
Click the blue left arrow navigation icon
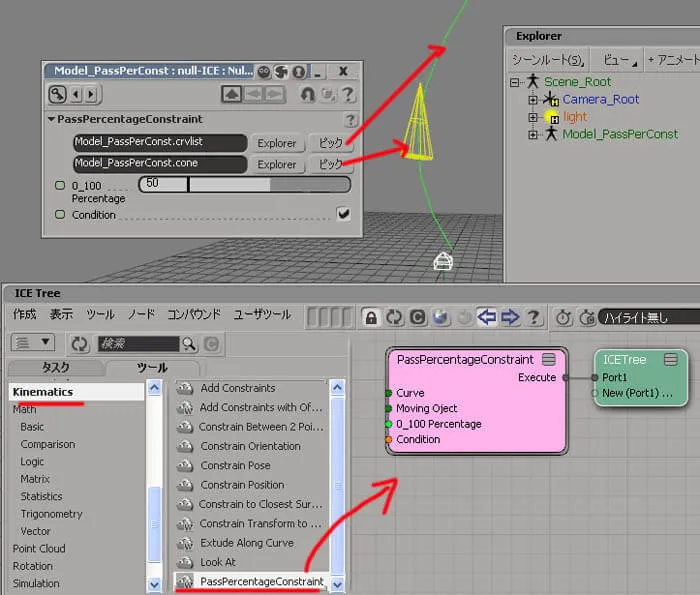coord(487,317)
